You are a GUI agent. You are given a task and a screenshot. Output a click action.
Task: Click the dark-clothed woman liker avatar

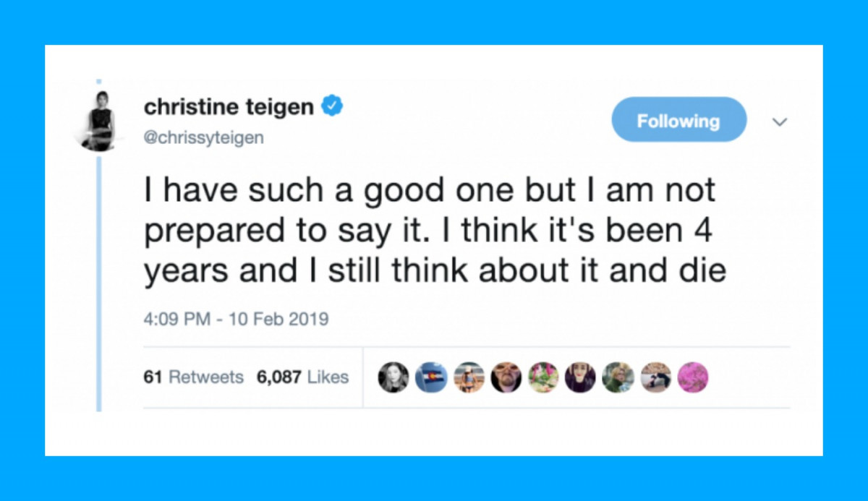click(582, 377)
